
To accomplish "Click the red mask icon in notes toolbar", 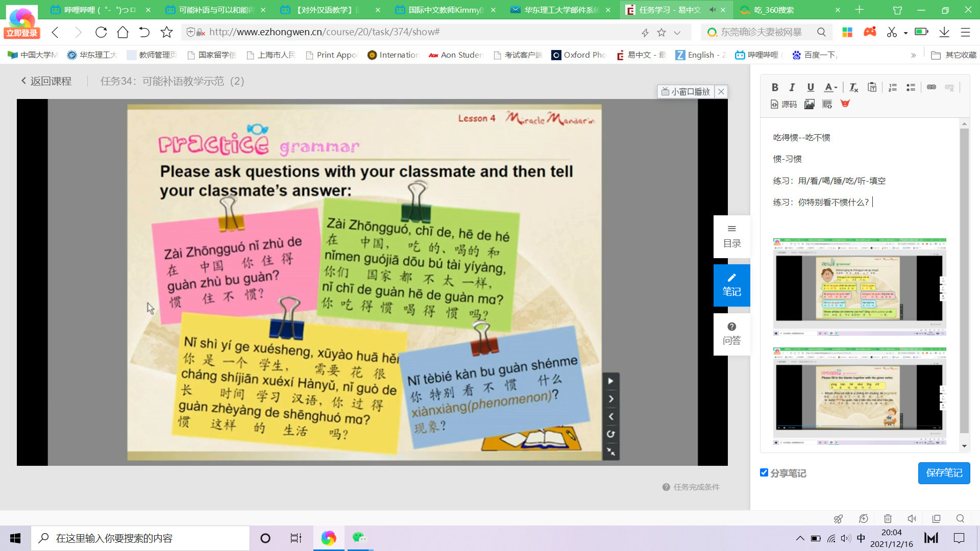I will point(845,104).
